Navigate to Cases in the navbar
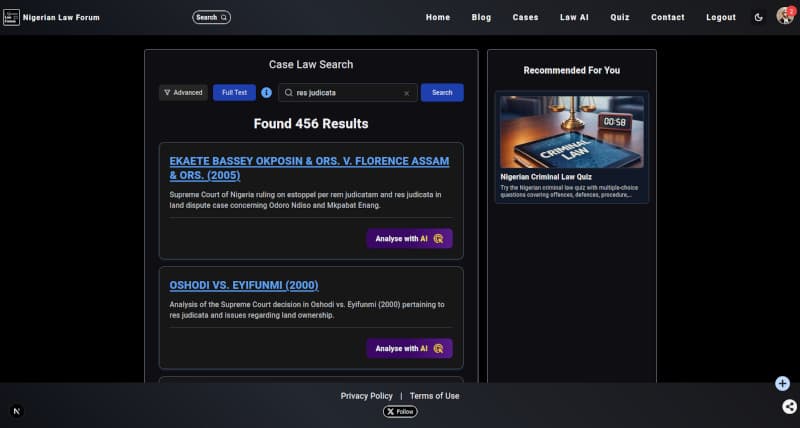The width and height of the screenshot is (800, 428). tap(526, 17)
